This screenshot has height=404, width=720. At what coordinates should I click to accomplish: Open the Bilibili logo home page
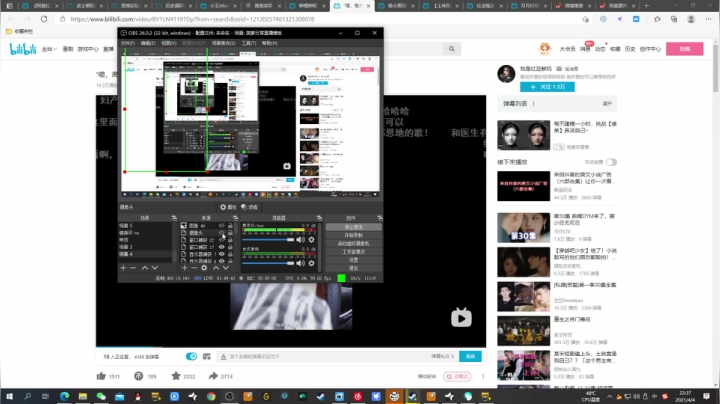click(23, 49)
